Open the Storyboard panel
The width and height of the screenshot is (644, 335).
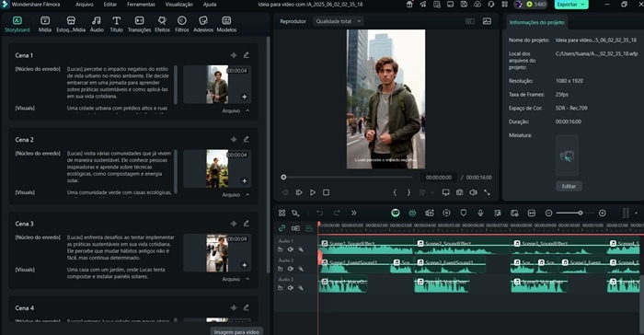(x=17, y=24)
